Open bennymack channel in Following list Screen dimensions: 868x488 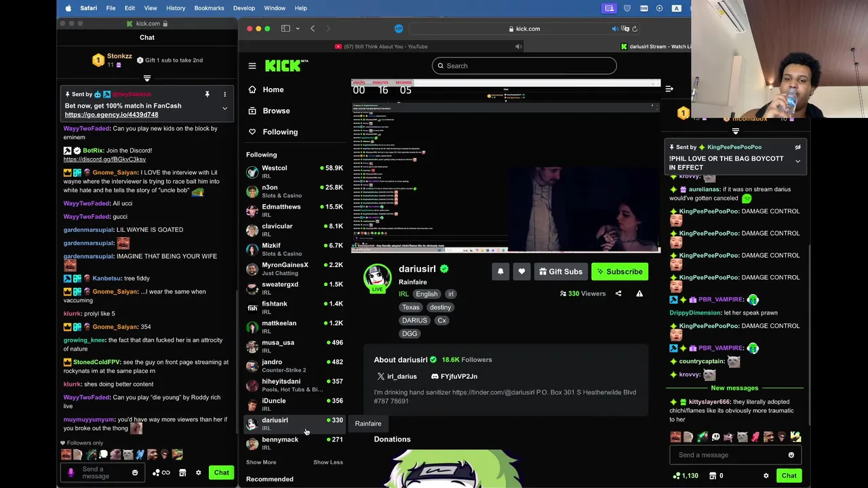(294, 443)
